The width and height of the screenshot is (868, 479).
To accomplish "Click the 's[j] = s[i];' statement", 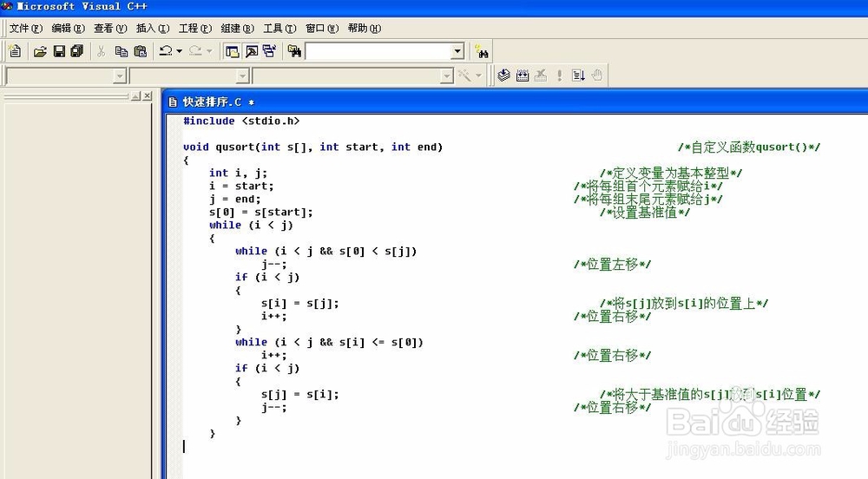I will 300,394.
